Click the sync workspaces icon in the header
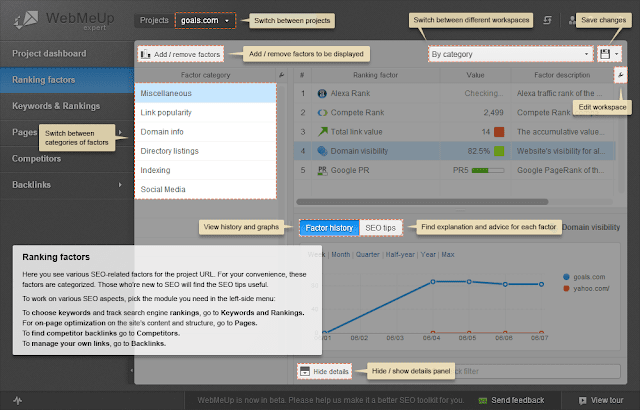Screen dimensions: 640x410 click(547, 20)
